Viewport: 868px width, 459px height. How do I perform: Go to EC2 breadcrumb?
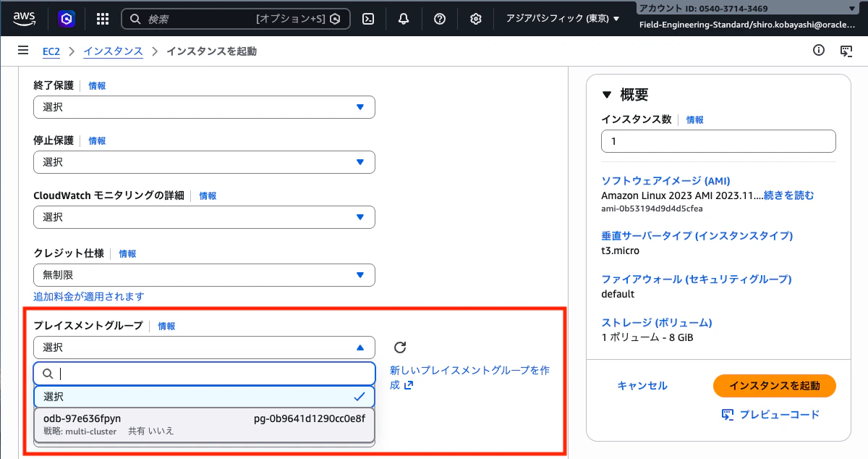pyautogui.click(x=51, y=51)
